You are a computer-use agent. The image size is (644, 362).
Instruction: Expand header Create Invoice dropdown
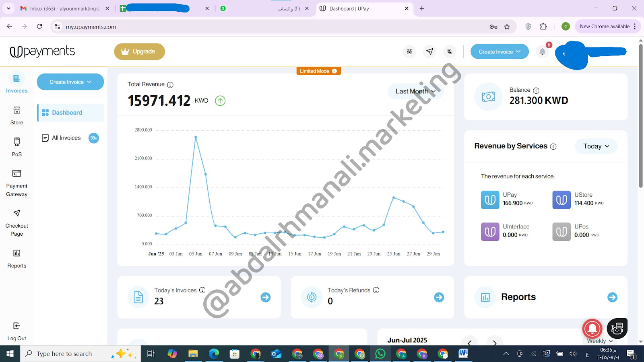pos(500,51)
